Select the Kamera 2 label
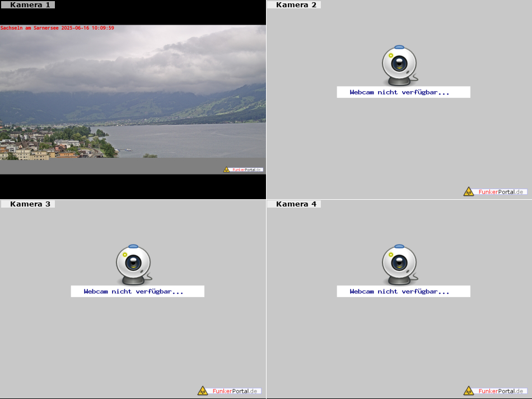The image size is (532, 399). [294, 4]
